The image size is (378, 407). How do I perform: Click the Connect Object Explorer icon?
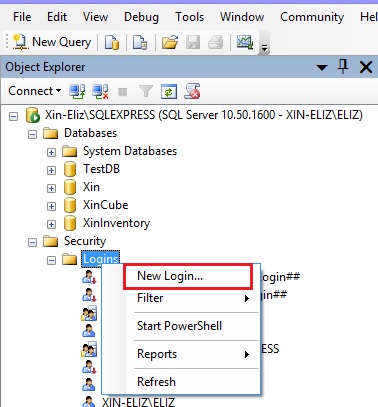point(77,91)
